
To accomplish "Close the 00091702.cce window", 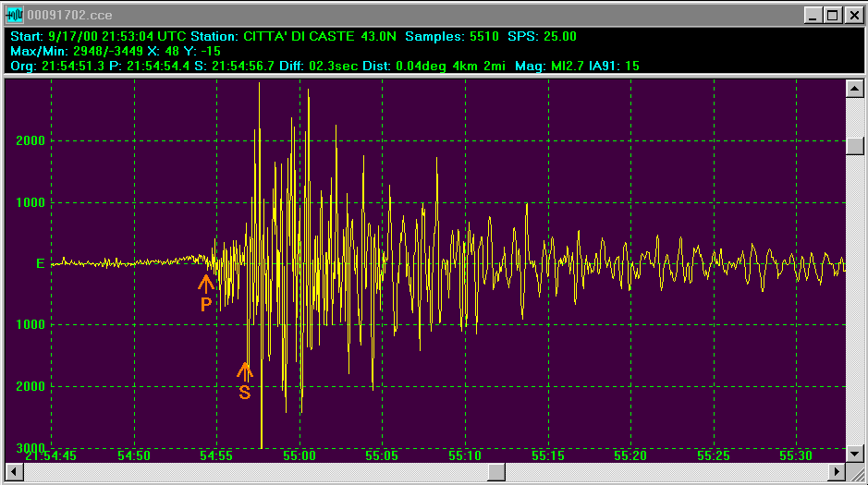I will click(x=853, y=15).
